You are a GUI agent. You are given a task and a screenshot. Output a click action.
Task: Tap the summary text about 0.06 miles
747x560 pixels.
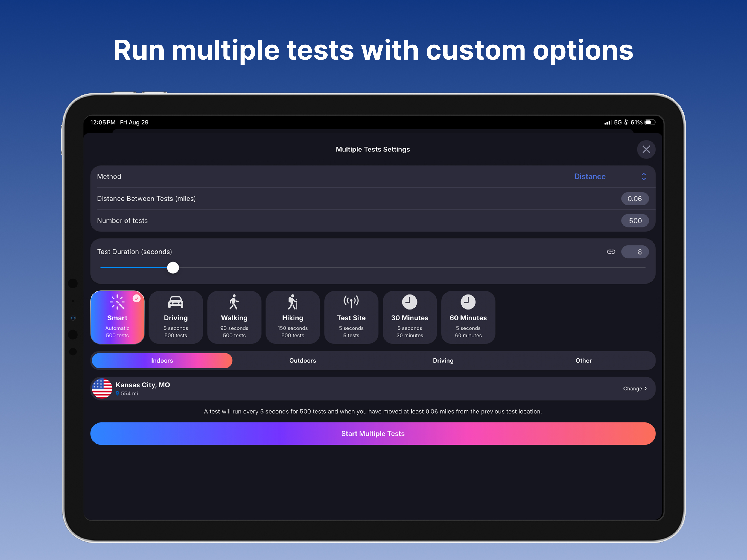373,412
